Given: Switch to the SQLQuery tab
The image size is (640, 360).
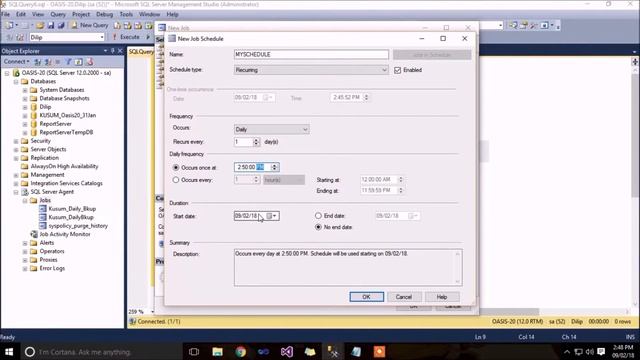Looking at the screenshot, I should pos(141,51).
